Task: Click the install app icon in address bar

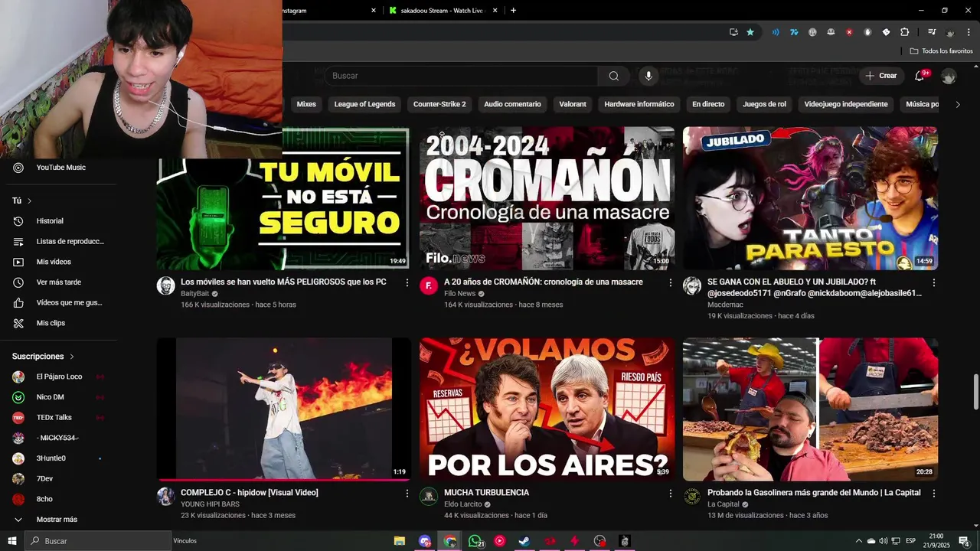Action: point(733,32)
